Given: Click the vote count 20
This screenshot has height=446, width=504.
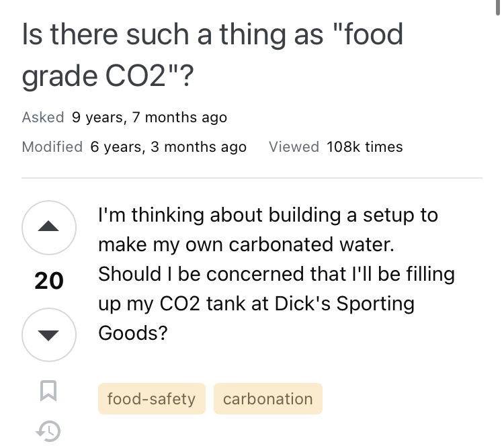Looking at the screenshot, I should click(49, 281).
